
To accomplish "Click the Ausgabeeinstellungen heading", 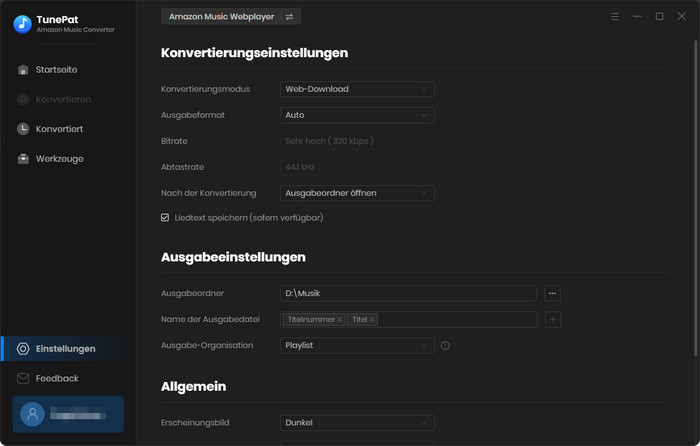I will [233, 257].
